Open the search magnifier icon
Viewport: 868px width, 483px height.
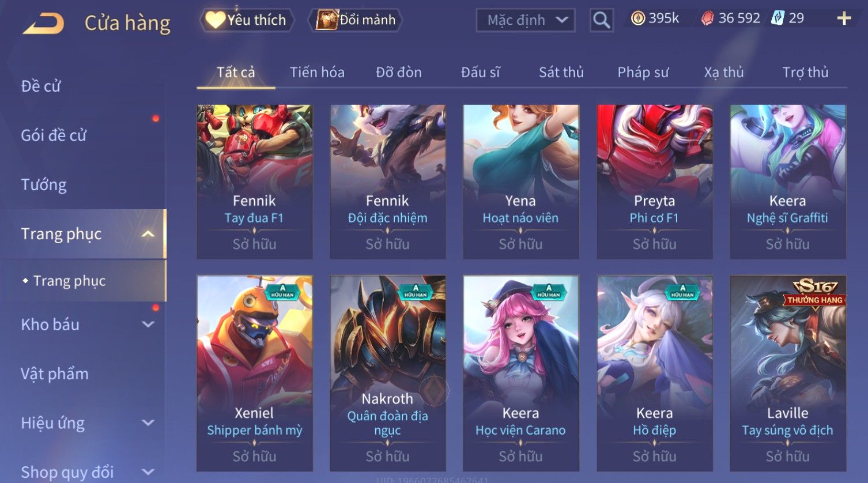601,20
